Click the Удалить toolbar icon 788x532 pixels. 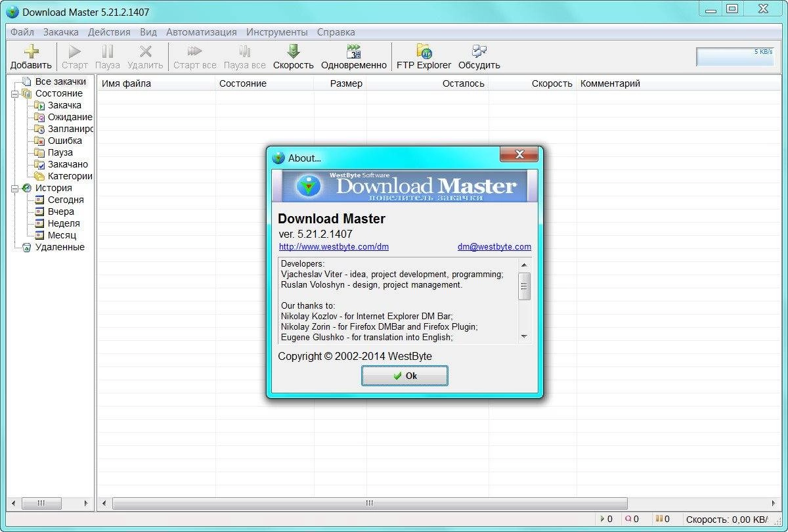(146, 57)
